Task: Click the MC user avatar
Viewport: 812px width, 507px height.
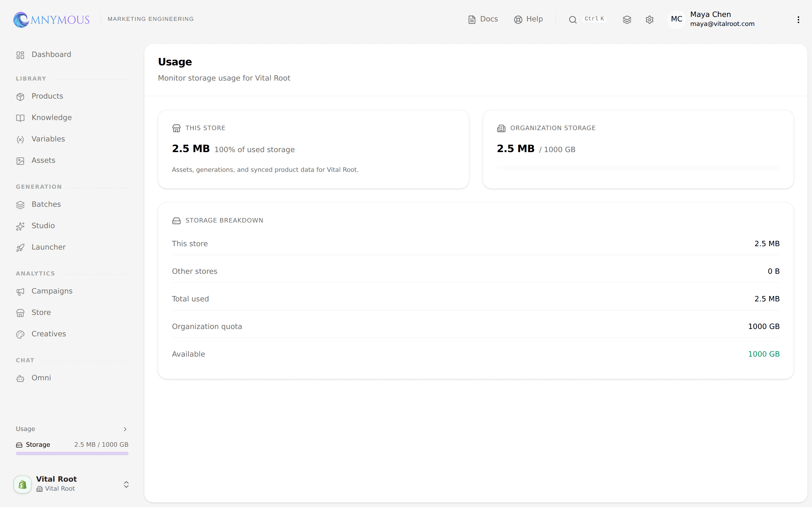Action: 676,19
